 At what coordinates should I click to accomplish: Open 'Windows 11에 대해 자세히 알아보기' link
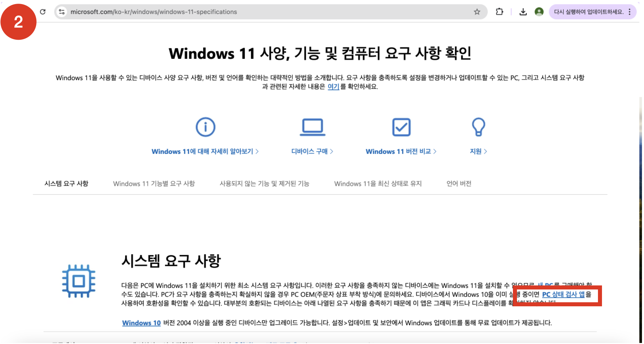(x=205, y=151)
